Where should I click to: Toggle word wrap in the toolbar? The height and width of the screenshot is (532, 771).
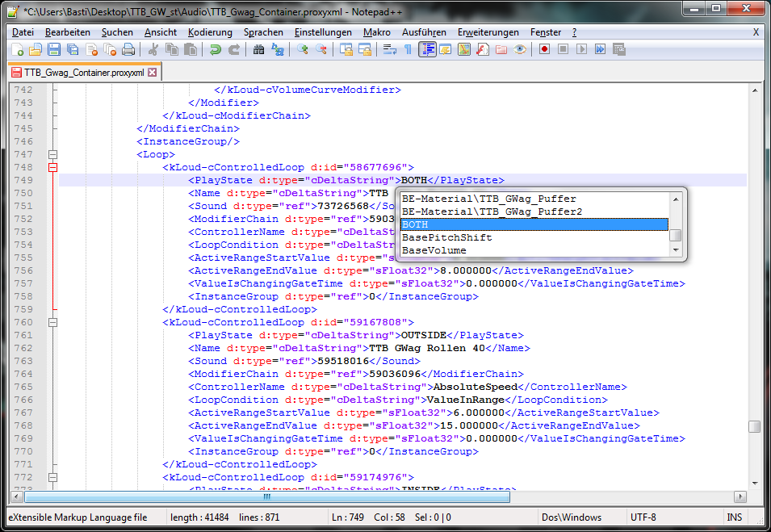(x=389, y=50)
